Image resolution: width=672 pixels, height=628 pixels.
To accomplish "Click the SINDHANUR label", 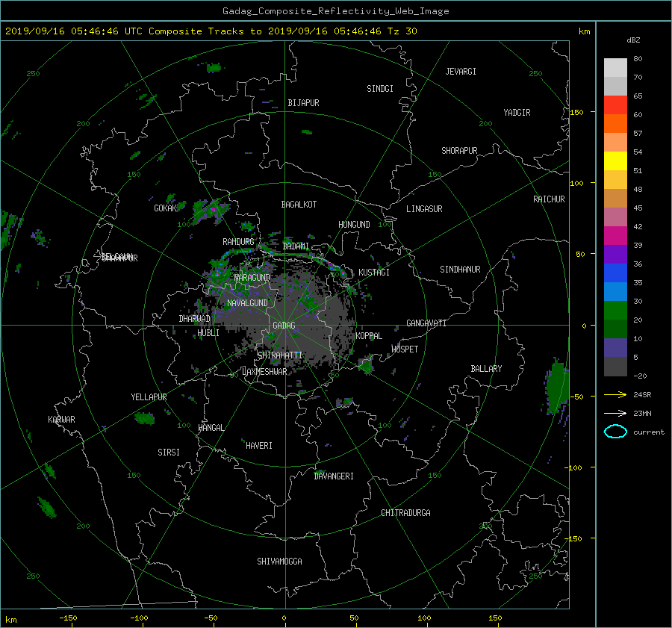I will pos(460,270).
